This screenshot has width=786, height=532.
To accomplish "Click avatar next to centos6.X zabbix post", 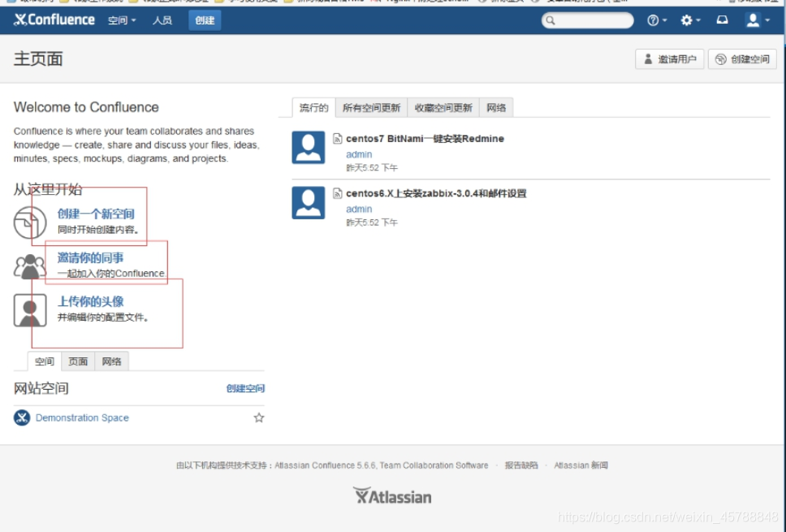I will (309, 202).
